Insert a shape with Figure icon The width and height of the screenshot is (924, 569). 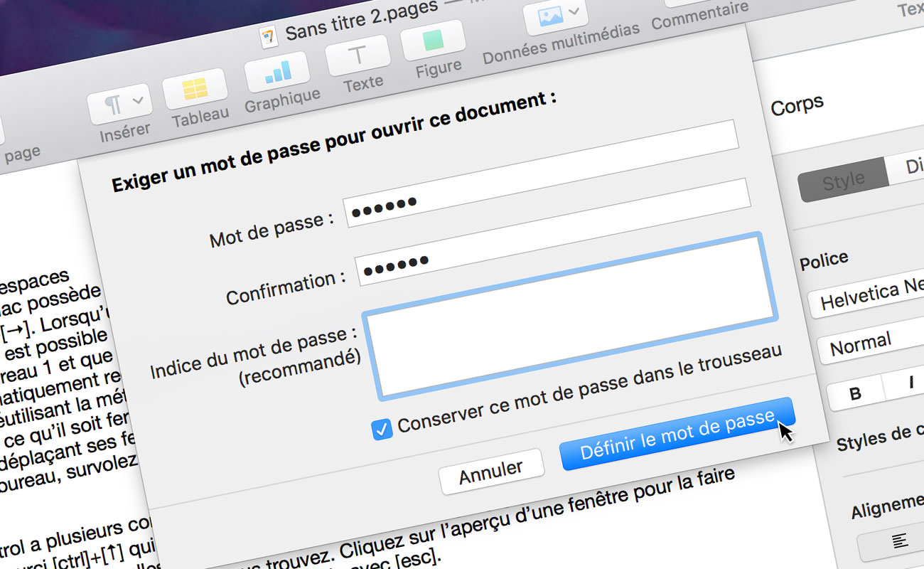pos(433,41)
